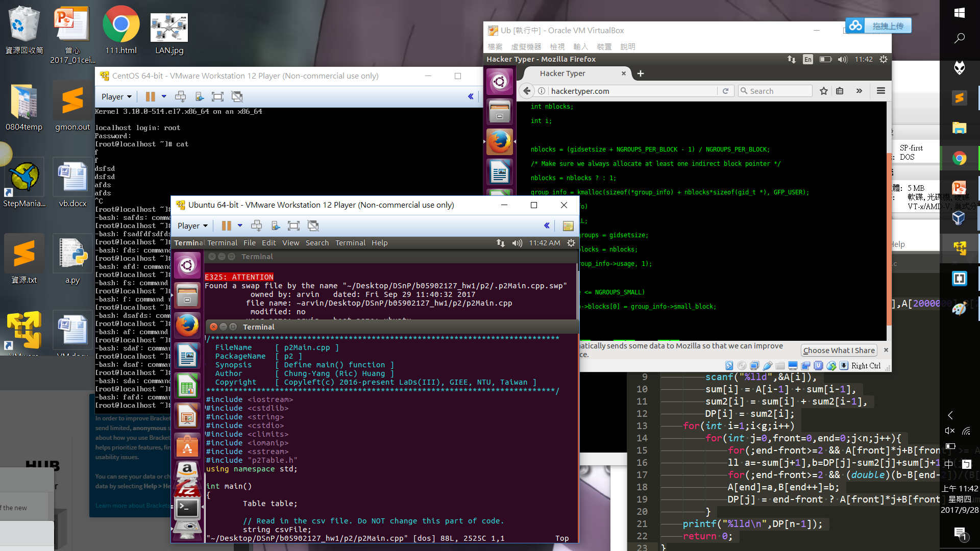Viewport: 980px width, 551px height.
Task: Click the Choose What I Share button
Action: tap(839, 350)
